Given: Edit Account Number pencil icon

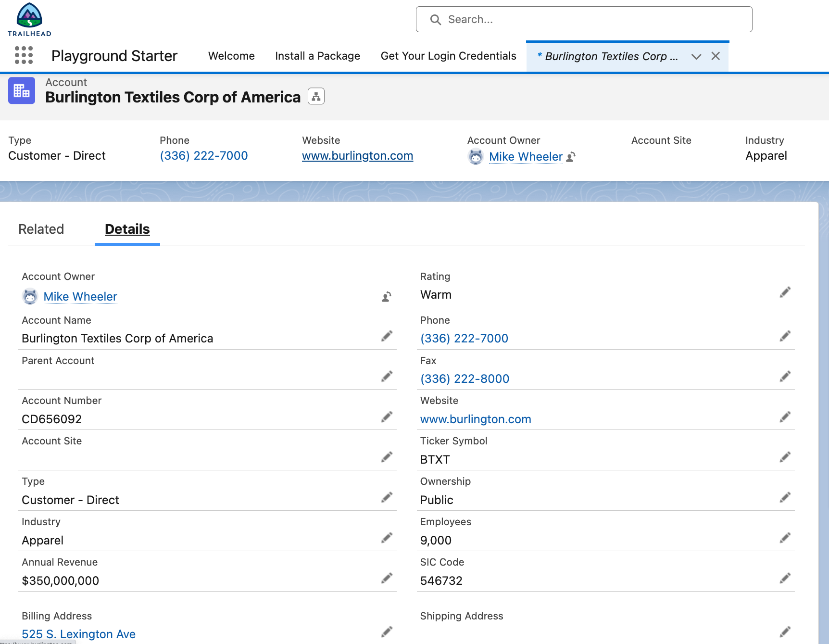Looking at the screenshot, I should [x=387, y=417].
